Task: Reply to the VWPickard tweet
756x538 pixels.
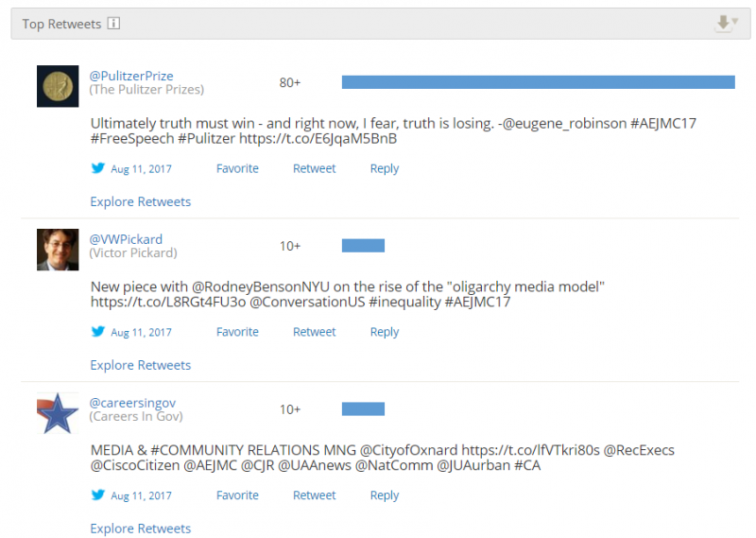Action: click(x=385, y=333)
